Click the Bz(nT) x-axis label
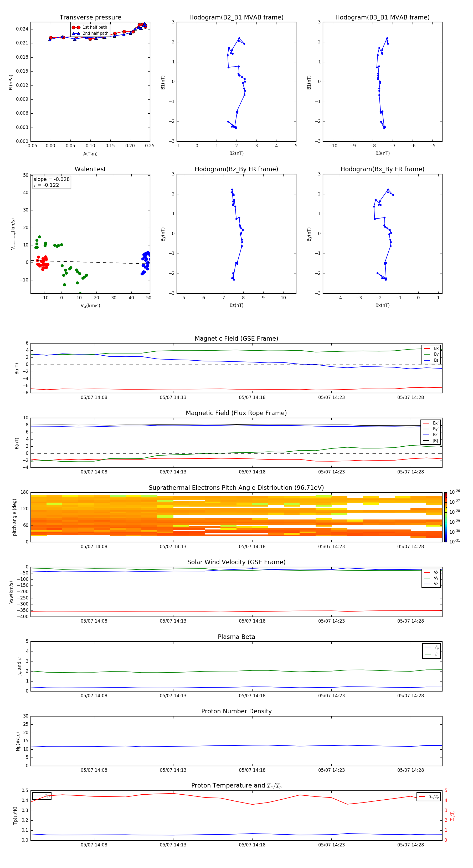Screen dimensions: 473x868 click(x=236, y=305)
